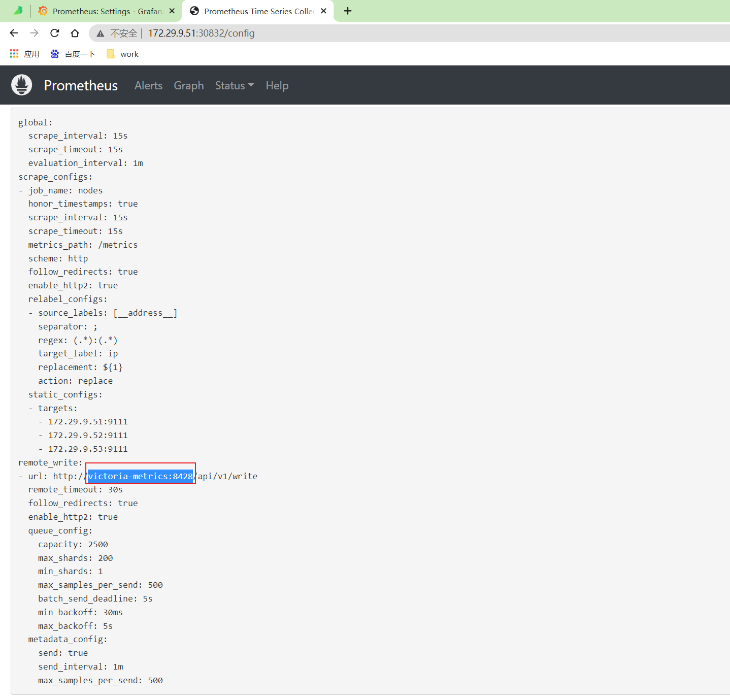Open a new browser tab
The image size is (730, 700).
348,11
